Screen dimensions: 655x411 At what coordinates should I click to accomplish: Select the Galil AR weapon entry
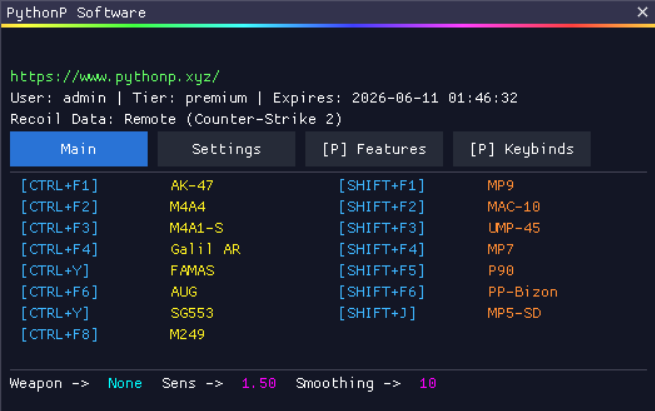[205, 250]
